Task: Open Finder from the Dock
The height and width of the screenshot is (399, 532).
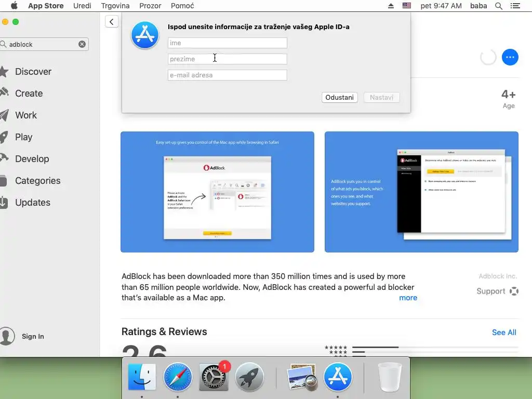Action: click(142, 377)
